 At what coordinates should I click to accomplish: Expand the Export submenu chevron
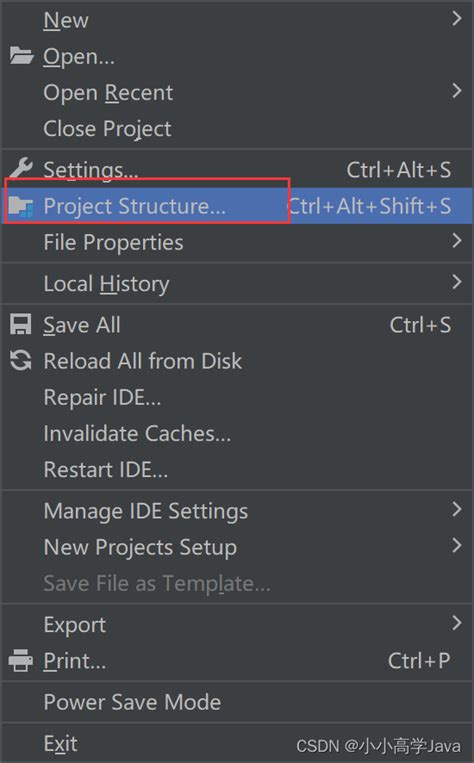coord(456,623)
